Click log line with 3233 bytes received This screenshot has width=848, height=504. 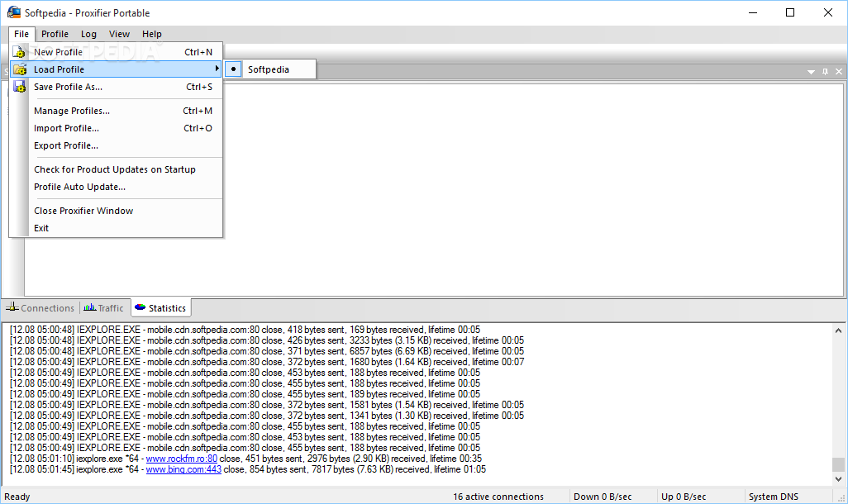pyautogui.click(x=267, y=340)
